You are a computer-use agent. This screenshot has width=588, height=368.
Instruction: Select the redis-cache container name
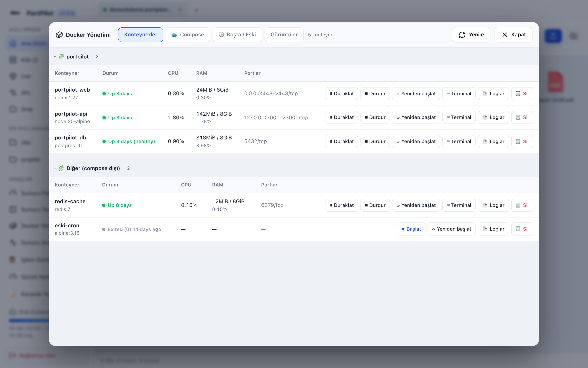(x=70, y=201)
